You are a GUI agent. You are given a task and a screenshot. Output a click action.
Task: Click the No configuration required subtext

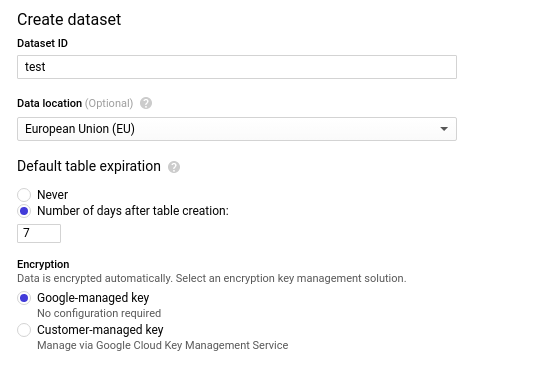click(99, 313)
